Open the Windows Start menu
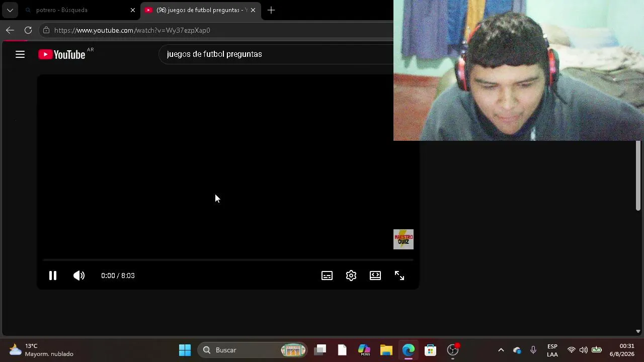The image size is (644, 362). 185,350
